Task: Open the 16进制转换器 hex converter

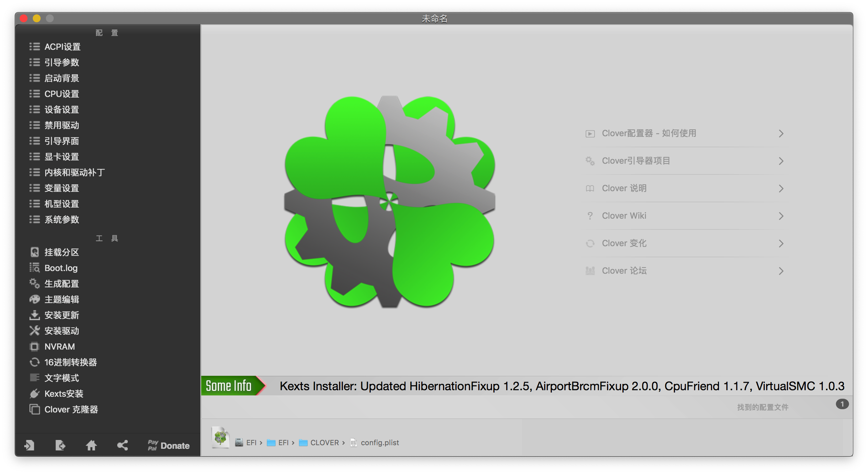Action: point(70,362)
